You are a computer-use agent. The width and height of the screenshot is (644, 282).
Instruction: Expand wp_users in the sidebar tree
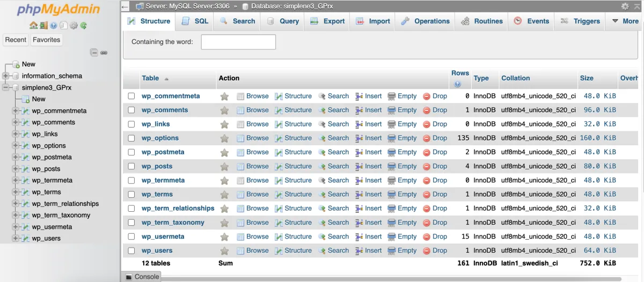pyautogui.click(x=16, y=239)
